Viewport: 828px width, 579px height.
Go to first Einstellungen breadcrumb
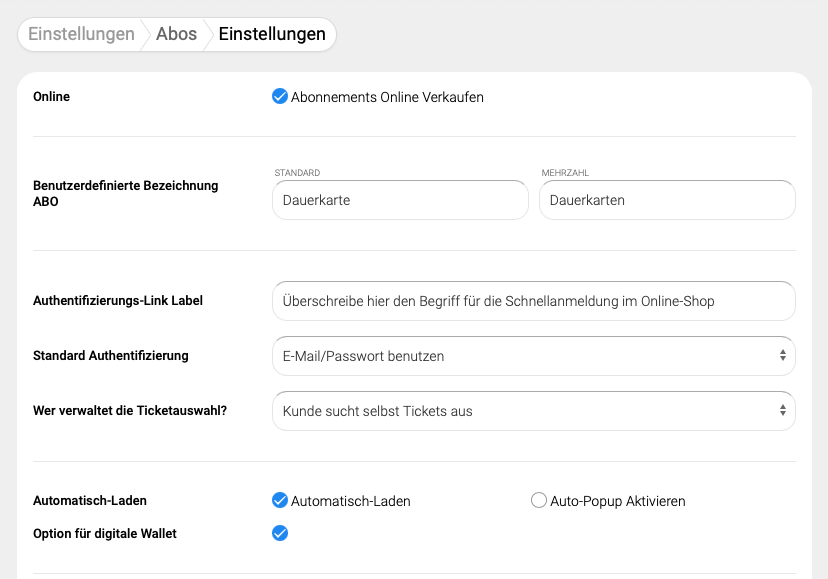click(81, 34)
